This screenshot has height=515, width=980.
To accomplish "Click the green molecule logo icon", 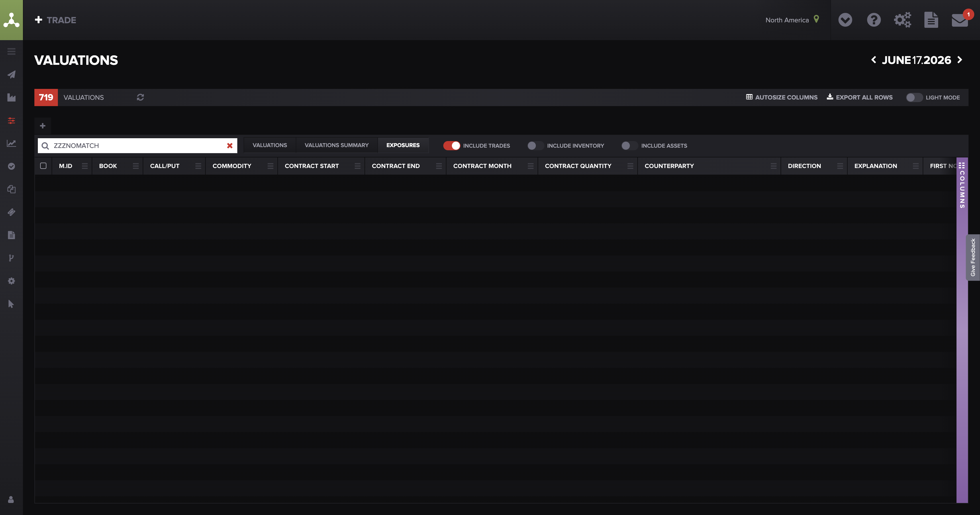I will click(x=11, y=20).
